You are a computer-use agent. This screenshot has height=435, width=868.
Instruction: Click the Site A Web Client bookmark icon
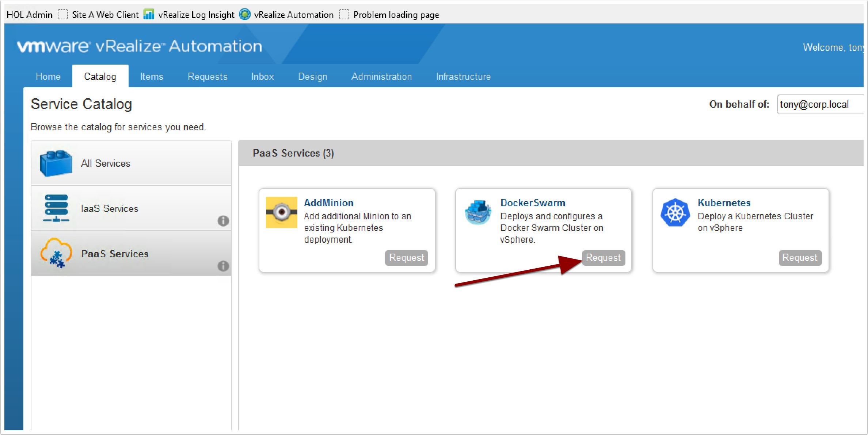click(x=63, y=15)
